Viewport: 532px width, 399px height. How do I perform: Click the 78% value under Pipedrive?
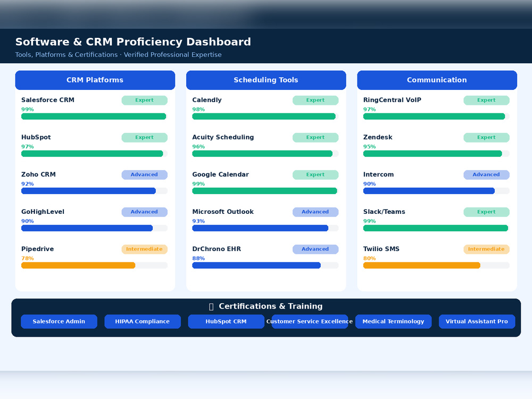[28, 259]
